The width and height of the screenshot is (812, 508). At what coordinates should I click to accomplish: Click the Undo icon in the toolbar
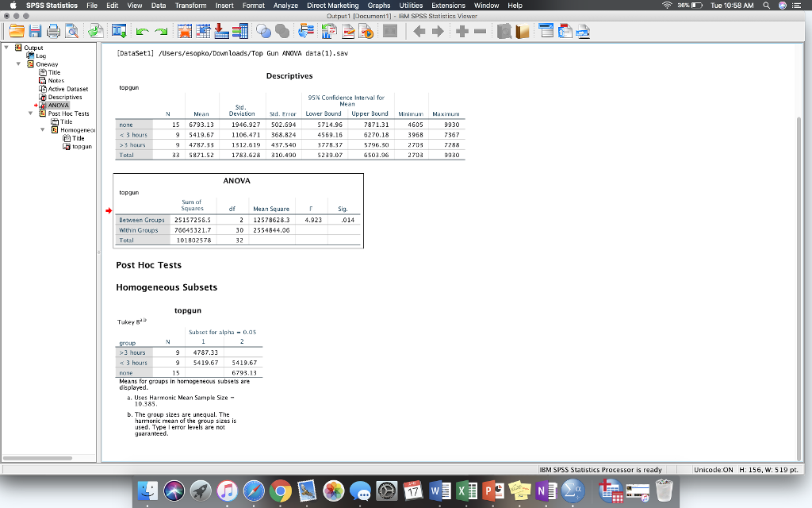142,32
